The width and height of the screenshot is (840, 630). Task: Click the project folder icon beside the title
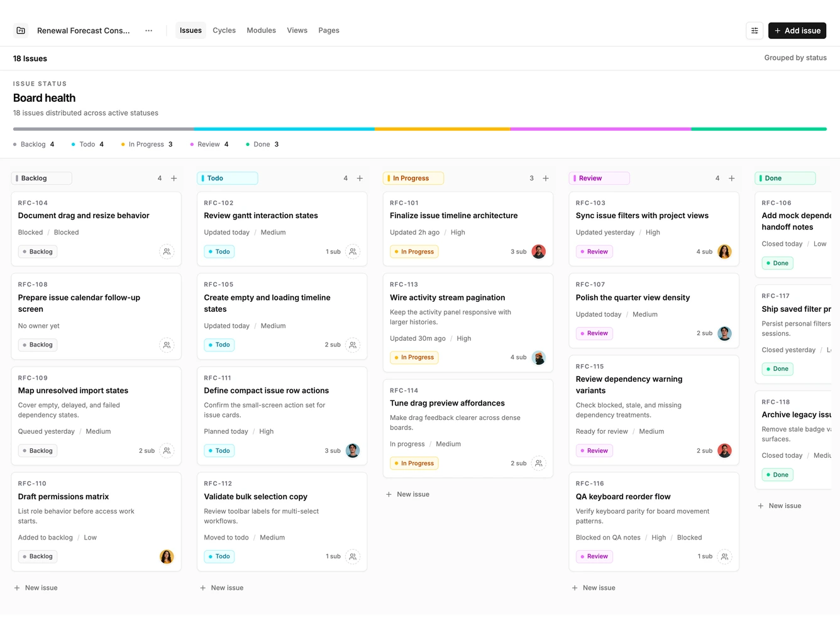(x=21, y=30)
